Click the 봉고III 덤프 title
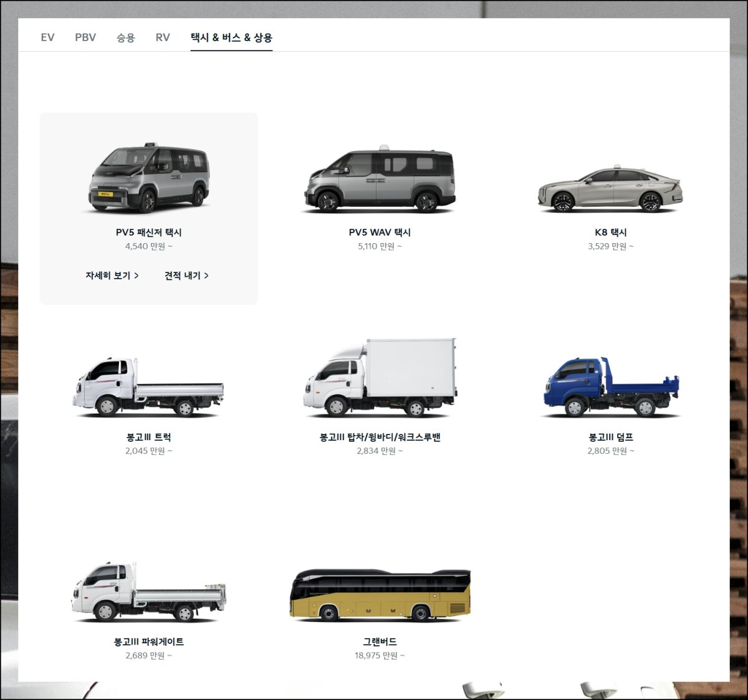Viewport: 748px width, 700px height. [611, 438]
